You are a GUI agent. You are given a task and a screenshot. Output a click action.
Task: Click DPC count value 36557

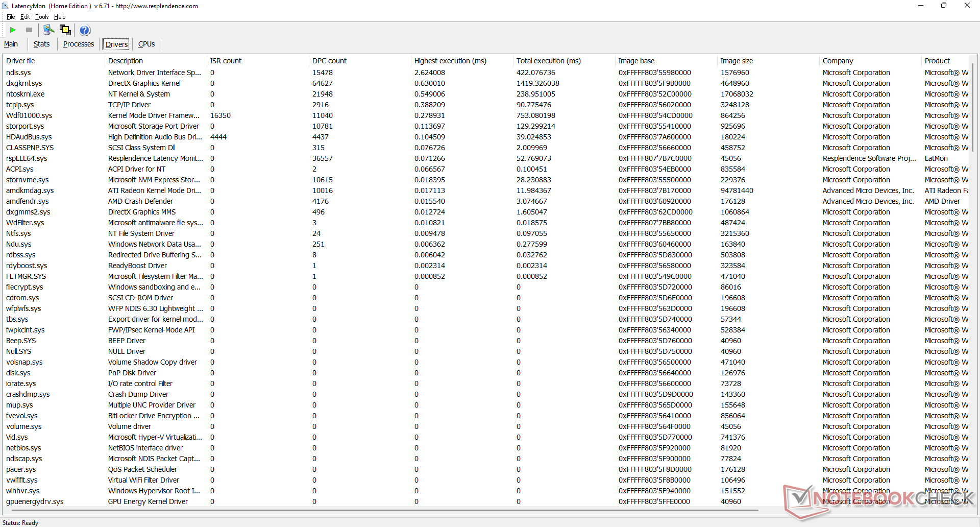tap(323, 158)
